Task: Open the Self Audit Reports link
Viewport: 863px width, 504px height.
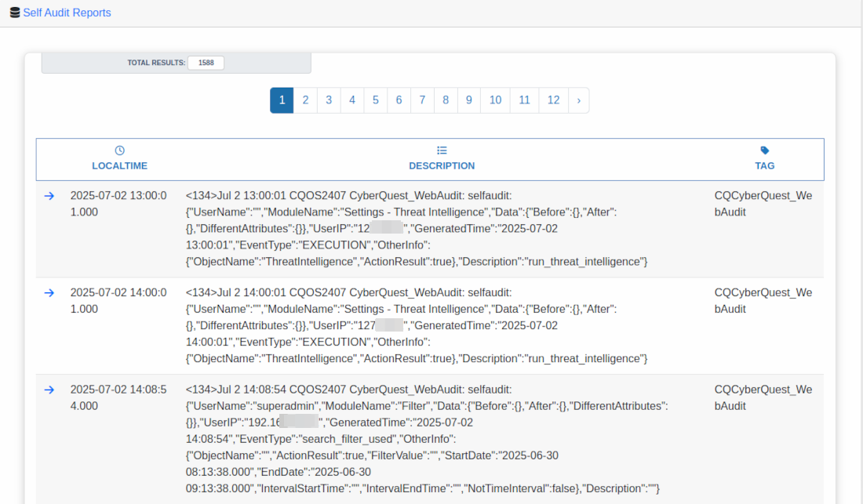Action: (67, 13)
